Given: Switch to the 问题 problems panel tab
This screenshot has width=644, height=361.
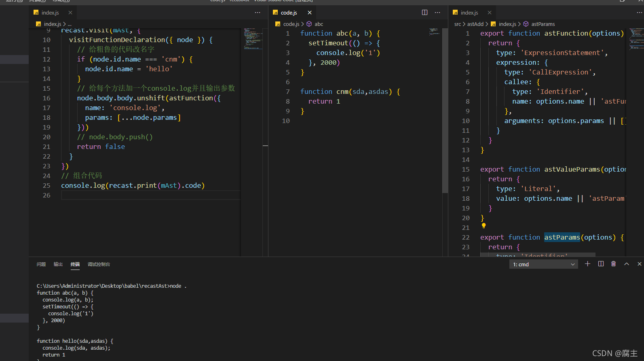Looking at the screenshot, I should (41, 264).
